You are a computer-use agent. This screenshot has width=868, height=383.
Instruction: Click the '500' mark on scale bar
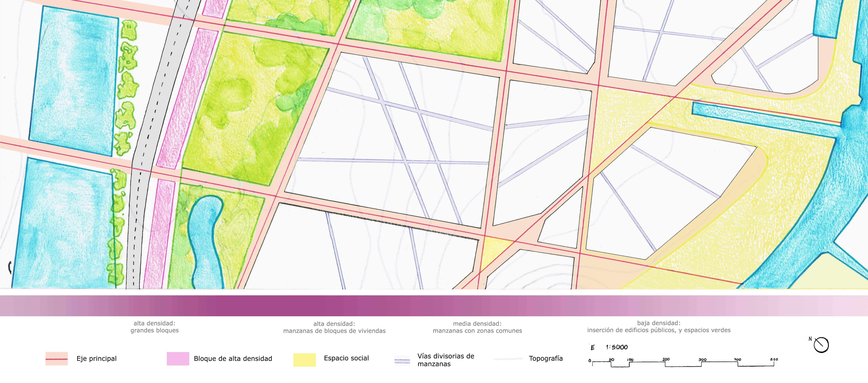tap(774, 359)
